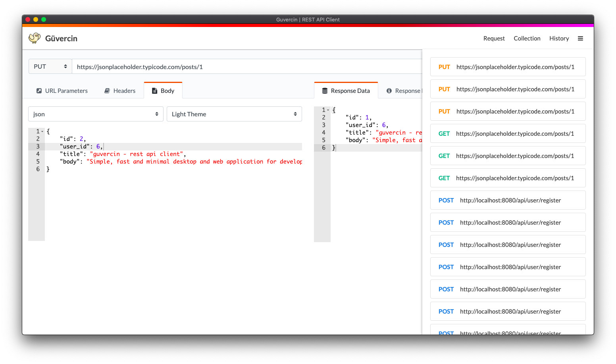616x364 pixels.
Task: Collapse the fold arrow on response line 1
Action: 328,110
